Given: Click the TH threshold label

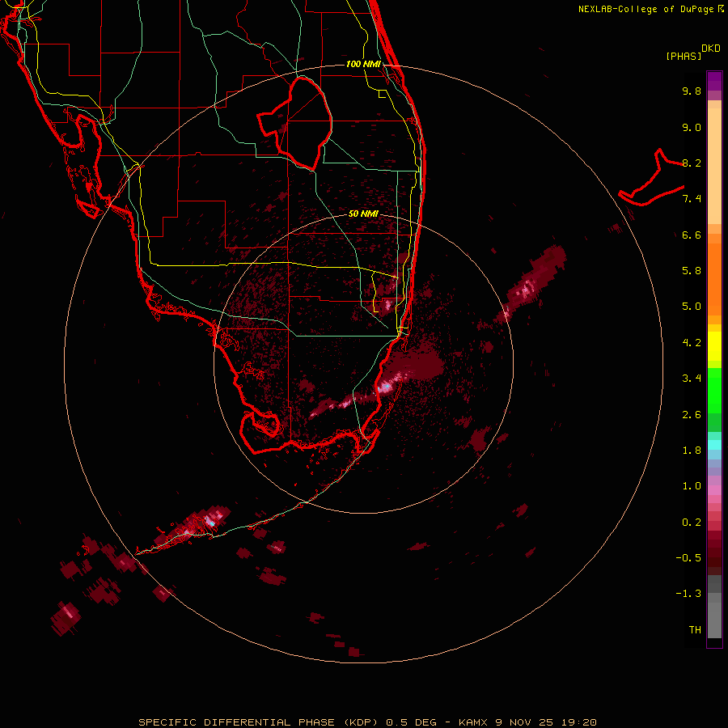Looking at the screenshot, I should pos(695,630).
